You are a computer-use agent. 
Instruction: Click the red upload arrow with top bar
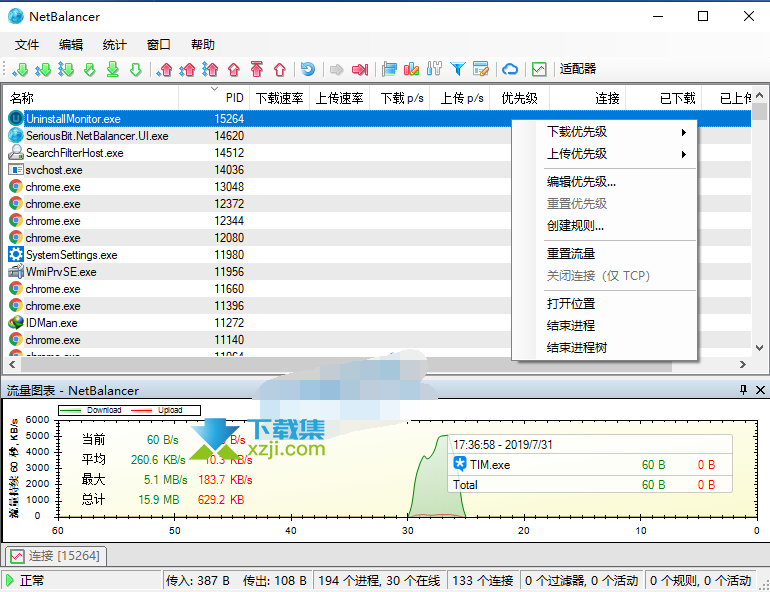(x=256, y=69)
